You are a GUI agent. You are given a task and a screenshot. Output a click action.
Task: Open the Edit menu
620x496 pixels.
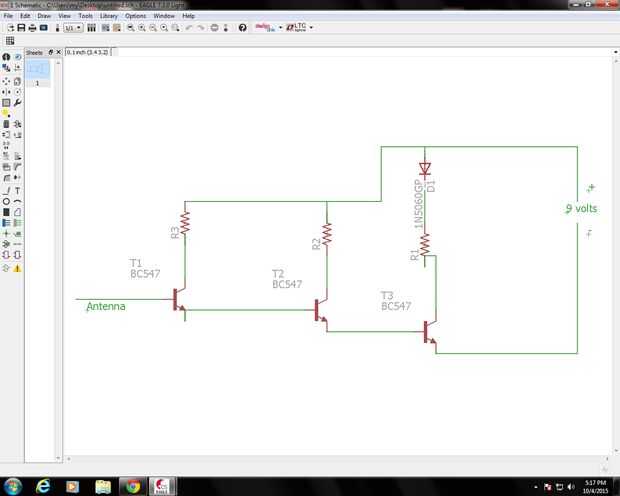pos(25,16)
